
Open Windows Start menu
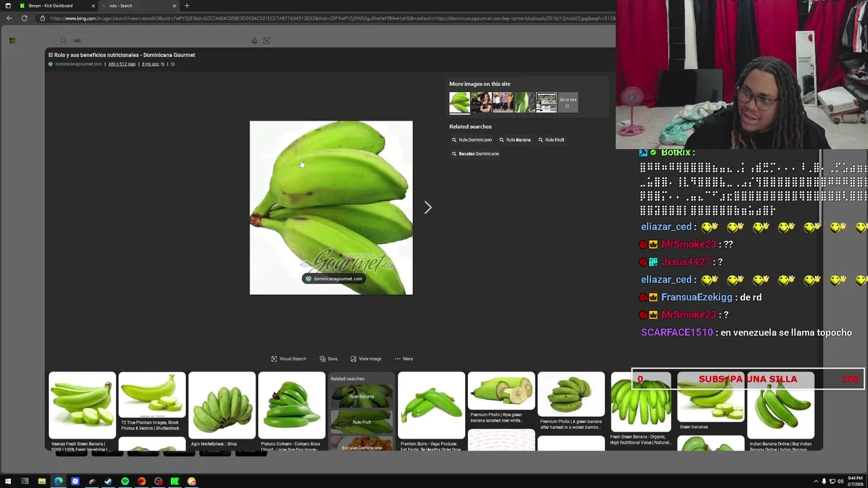point(8,481)
